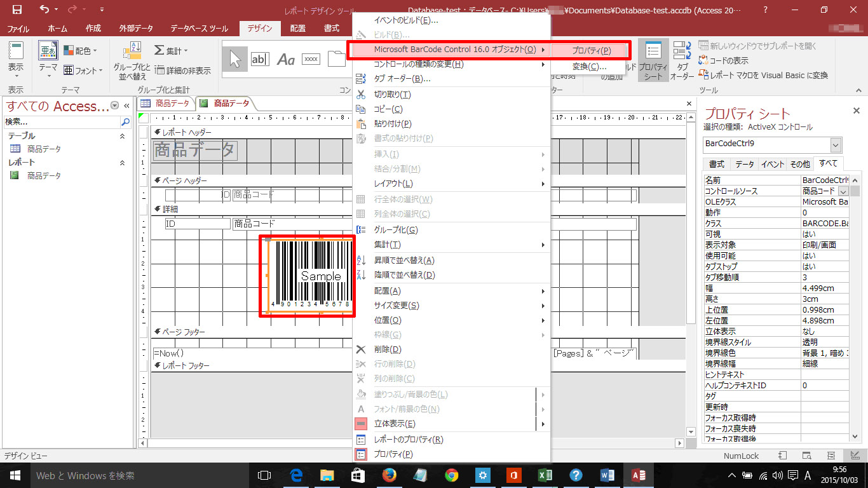
Task: Open the ファイル tab
Action: point(18,29)
